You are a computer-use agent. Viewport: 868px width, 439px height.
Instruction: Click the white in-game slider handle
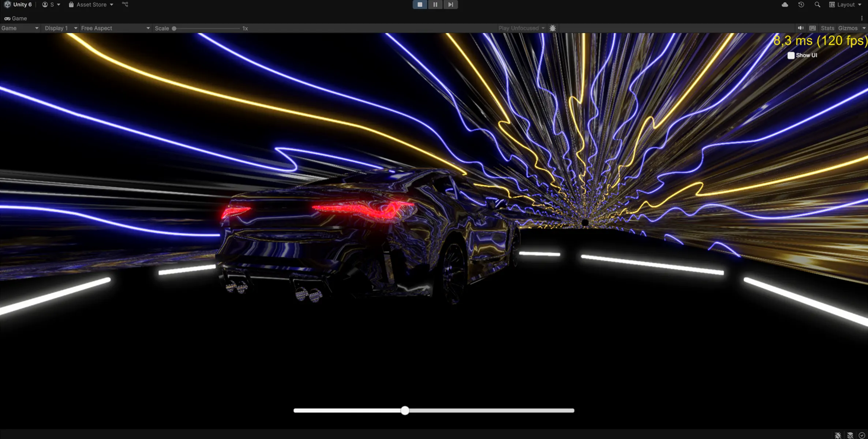pos(405,410)
